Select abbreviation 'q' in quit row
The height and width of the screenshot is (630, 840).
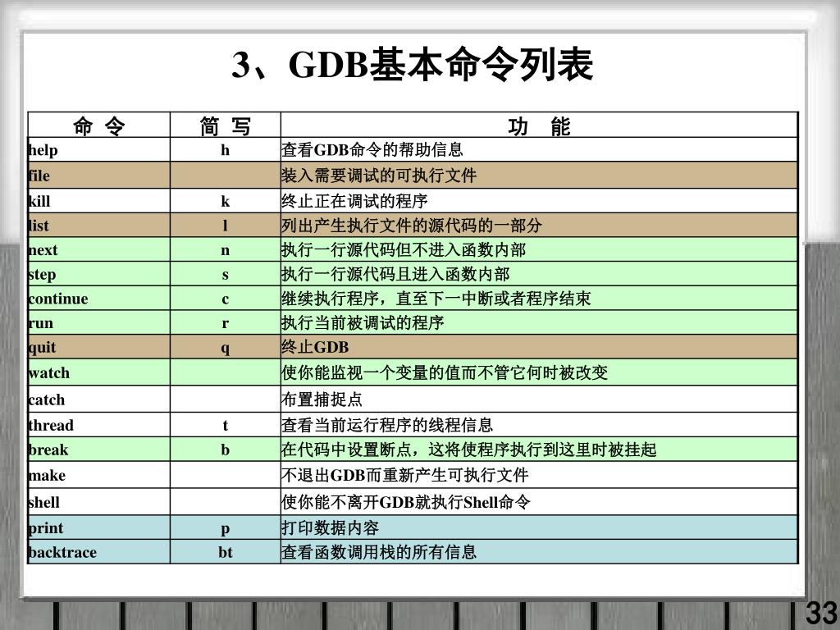pos(225,349)
